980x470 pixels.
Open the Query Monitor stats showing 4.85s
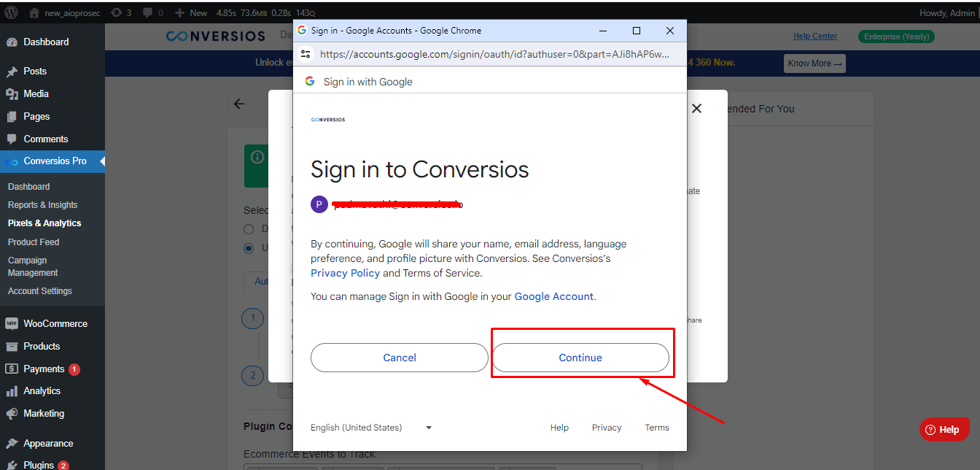[x=265, y=12]
